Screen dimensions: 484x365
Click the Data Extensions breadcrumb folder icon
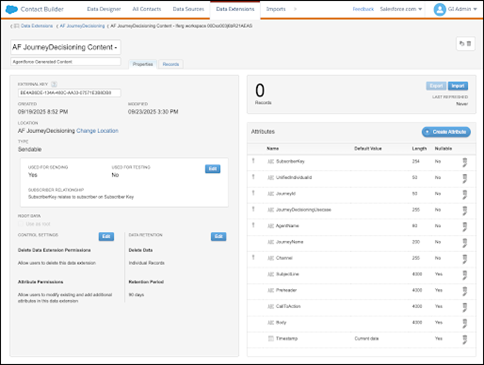coord(16,26)
